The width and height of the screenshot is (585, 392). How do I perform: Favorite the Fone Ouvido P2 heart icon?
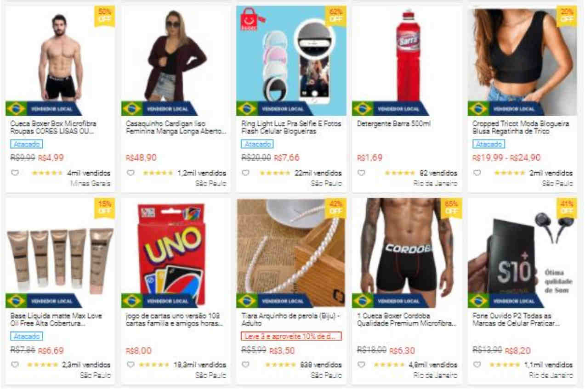[x=477, y=364]
